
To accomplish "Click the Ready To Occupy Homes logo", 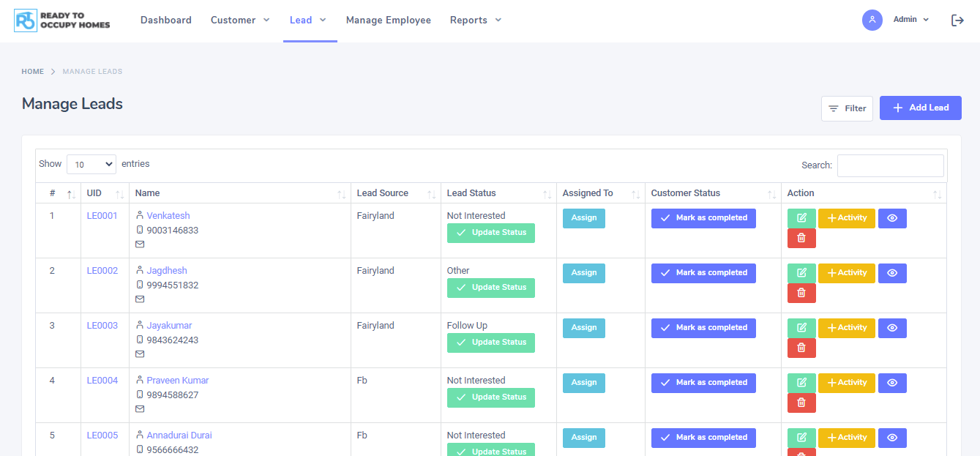I will [x=62, y=20].
